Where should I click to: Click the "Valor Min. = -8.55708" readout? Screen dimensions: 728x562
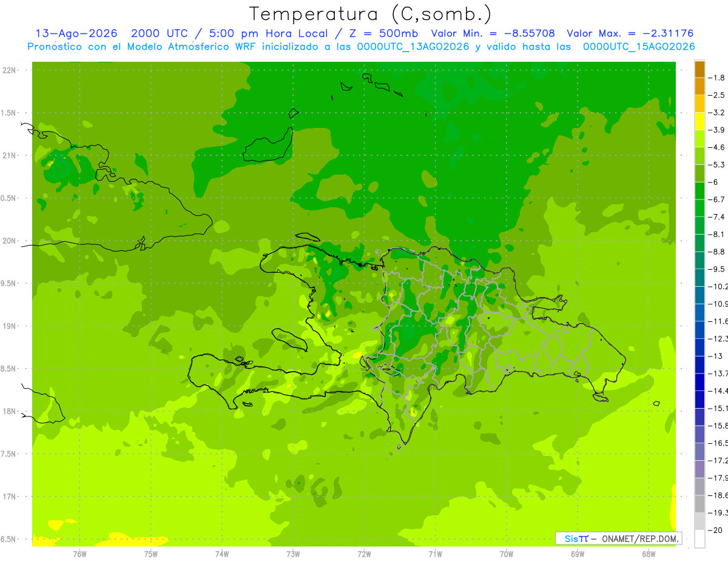493,33
